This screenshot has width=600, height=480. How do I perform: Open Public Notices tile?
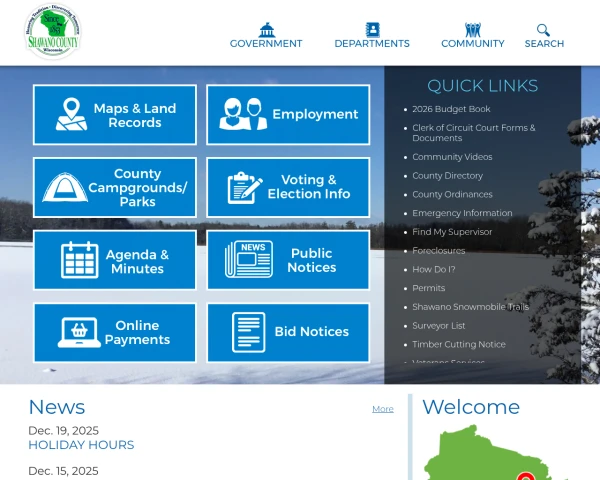coord(288,260)
